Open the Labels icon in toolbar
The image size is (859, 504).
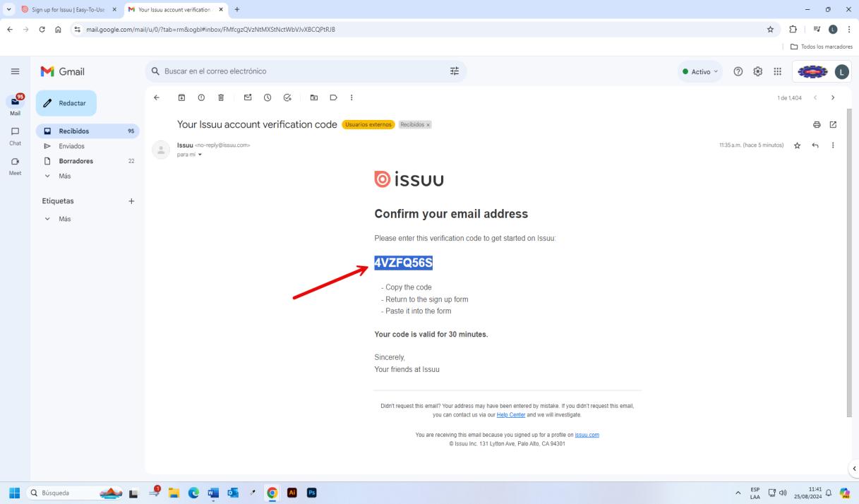click(334, 97)
